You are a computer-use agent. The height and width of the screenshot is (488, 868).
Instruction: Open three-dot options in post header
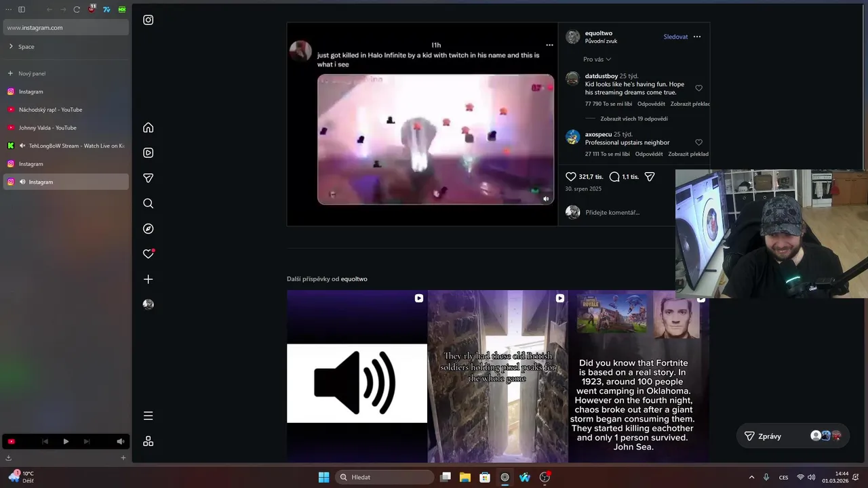pyautogui.click(x=697, y=37)
